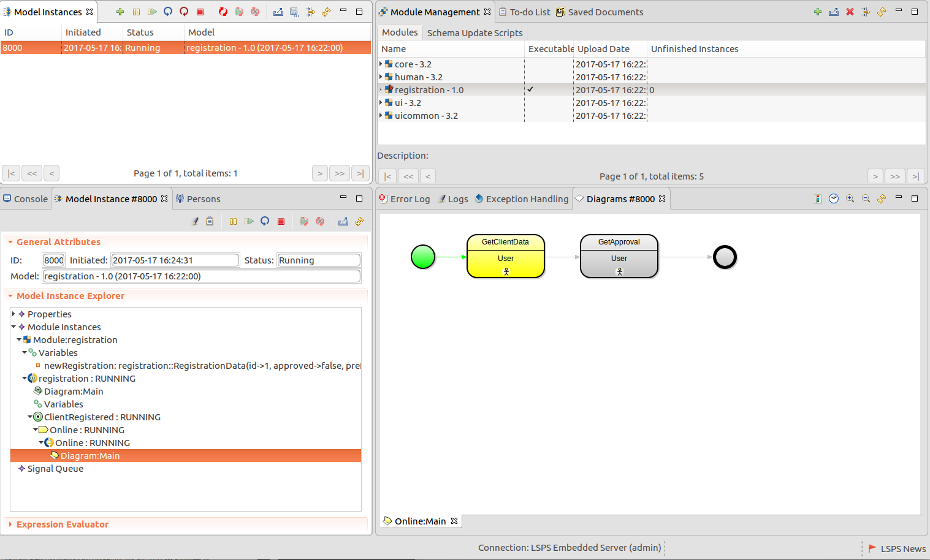Select the GetApproval task node

(x=619, y=256)
